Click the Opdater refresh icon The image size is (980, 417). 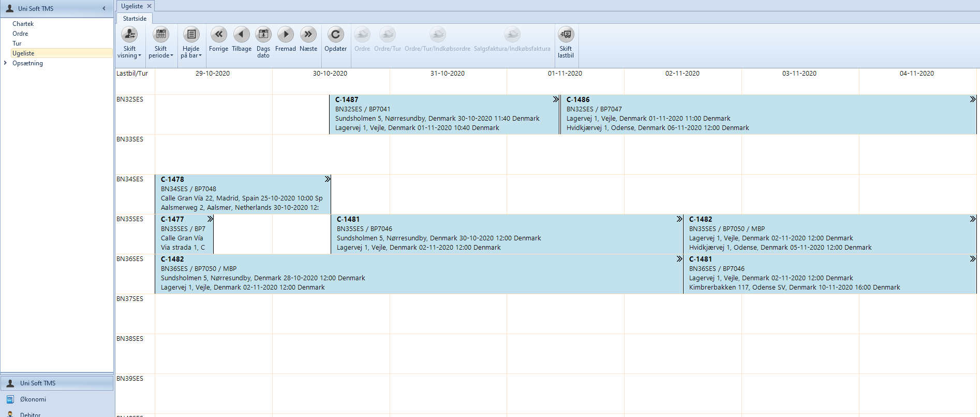[x=336, y=35]
